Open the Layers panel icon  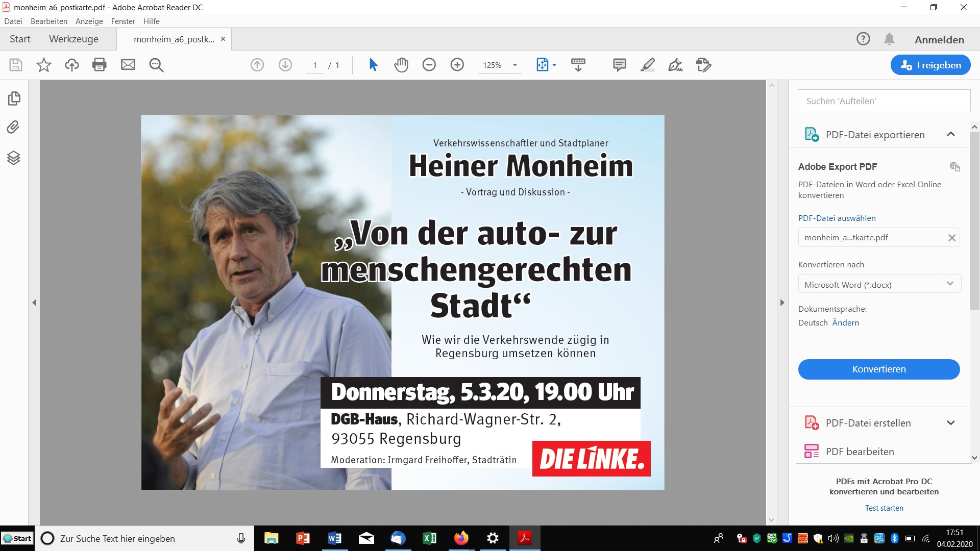click(x=13, y=158)
